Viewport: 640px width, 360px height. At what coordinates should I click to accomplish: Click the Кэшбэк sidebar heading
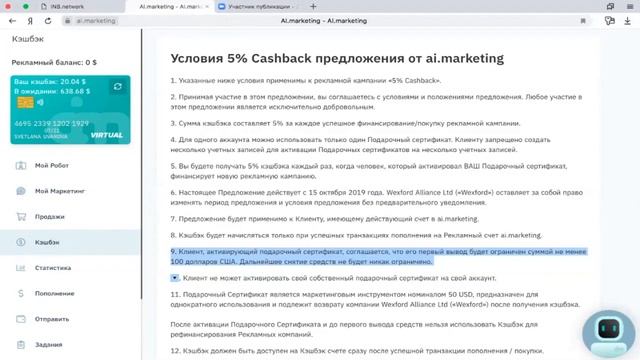tap(27, 39)
